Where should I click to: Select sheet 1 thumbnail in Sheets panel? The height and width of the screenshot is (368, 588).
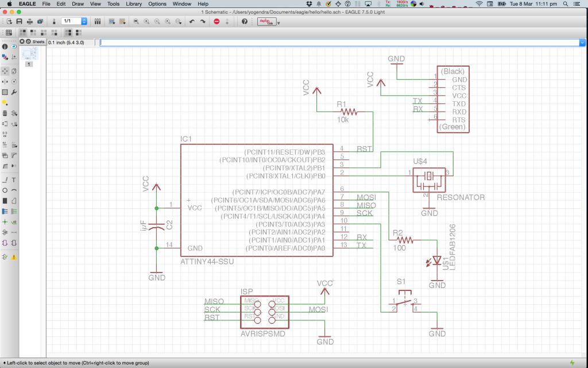pyautogui.click(x=29, y=54)
